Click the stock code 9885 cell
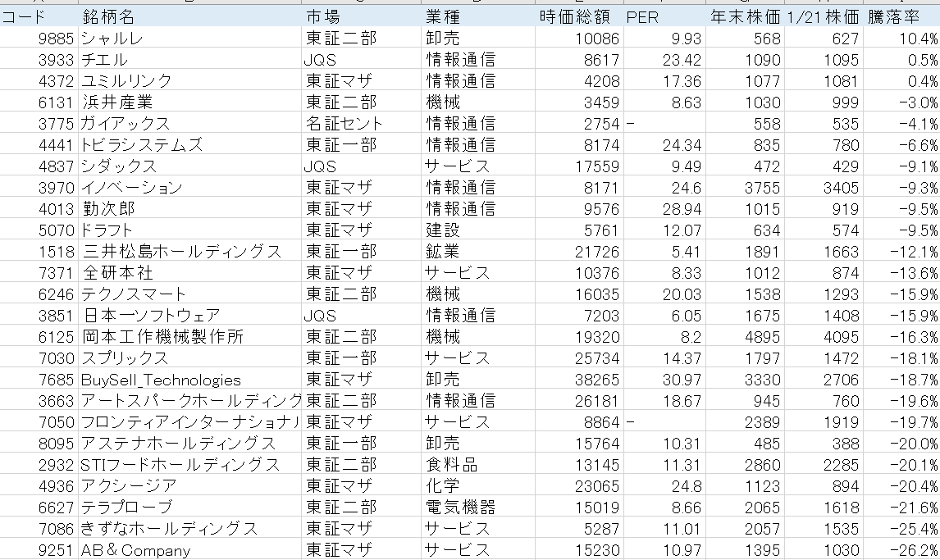 (x=37, y=37)
